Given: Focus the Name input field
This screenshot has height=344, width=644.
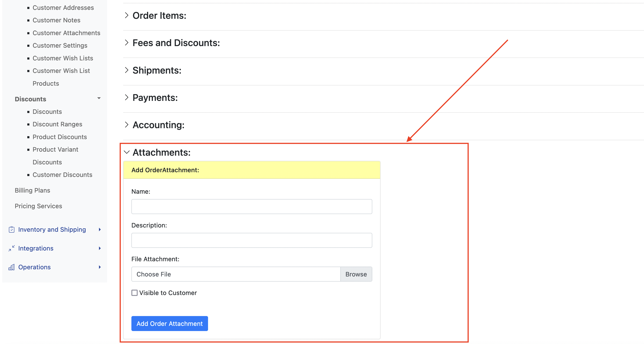Looking at the screenshot, I should click(252, 206).
